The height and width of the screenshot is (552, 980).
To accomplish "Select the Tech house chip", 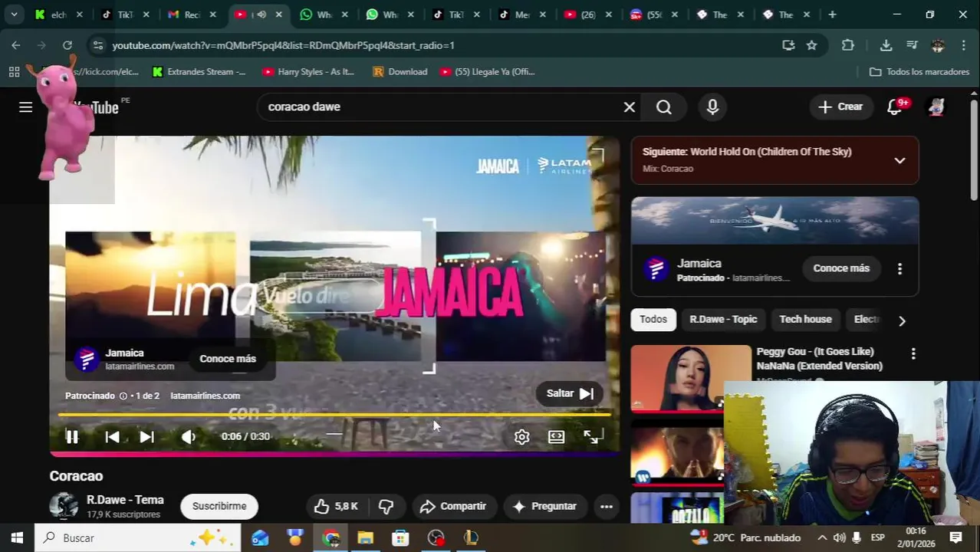I will coord(805,320).
